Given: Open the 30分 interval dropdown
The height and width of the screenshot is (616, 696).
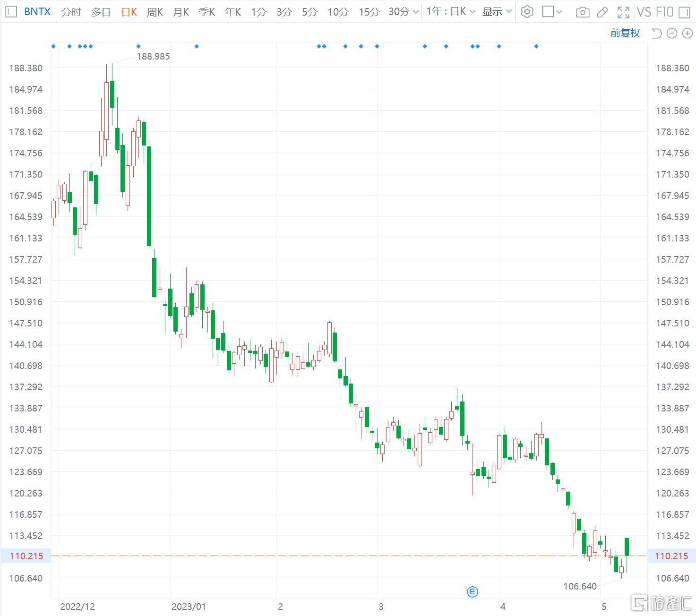Looking at the screenshot, I should [404, 12].
